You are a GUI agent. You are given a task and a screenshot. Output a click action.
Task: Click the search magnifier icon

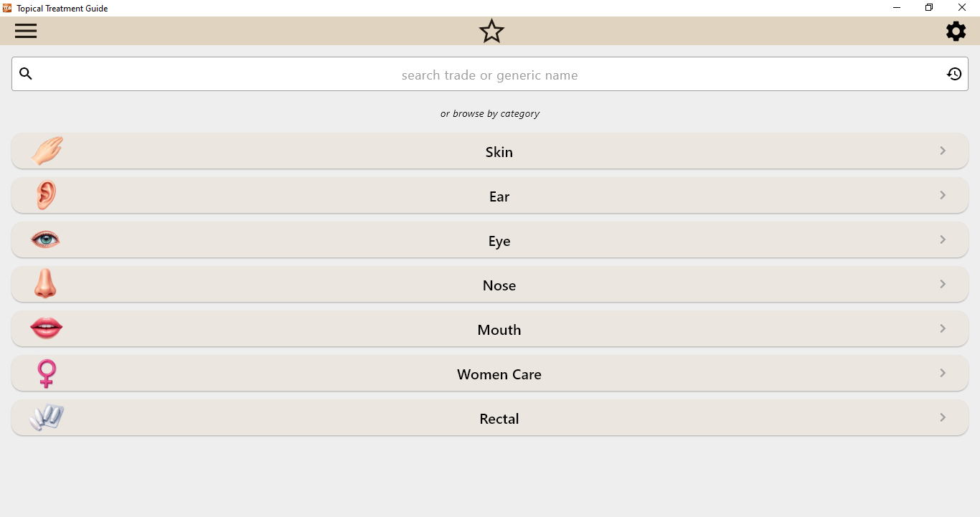click(x=26, y=74)
